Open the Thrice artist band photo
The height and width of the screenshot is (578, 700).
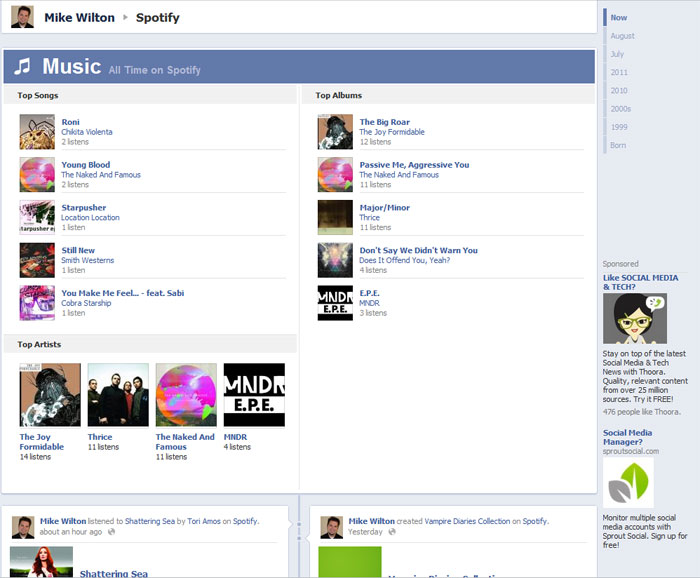tap(118, 395)
